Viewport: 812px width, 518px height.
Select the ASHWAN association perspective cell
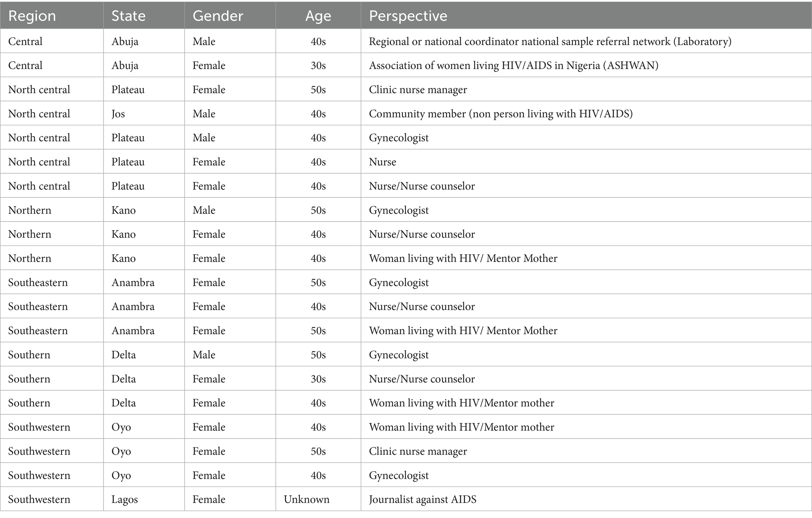click(x=513, y=66)
